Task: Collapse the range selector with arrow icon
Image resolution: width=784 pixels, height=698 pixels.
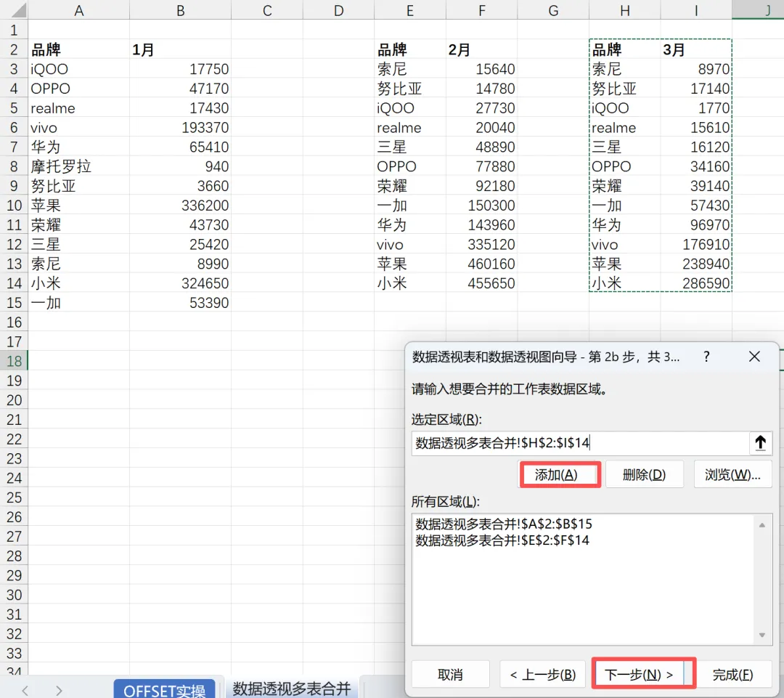Action: pyautogui.click(x=760, y=443)
